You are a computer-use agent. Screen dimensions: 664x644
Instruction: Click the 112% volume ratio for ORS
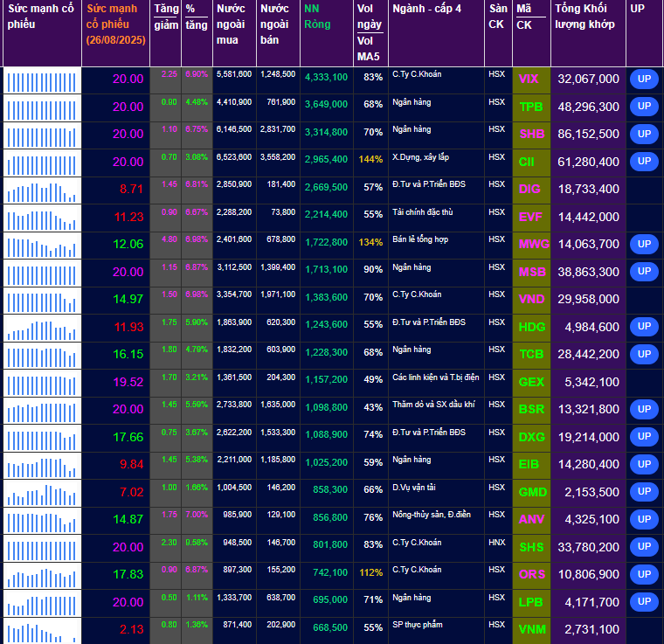pyautogui.click(x=371, y=572)
